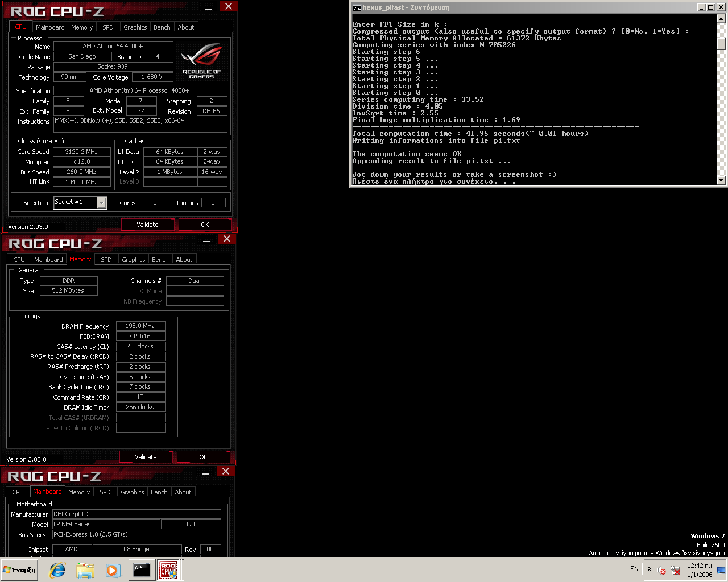Launch Windows Media Player from the taskbar
Image resolution: width=728 pixels, height=582 pixels.
tap(113, 570)
